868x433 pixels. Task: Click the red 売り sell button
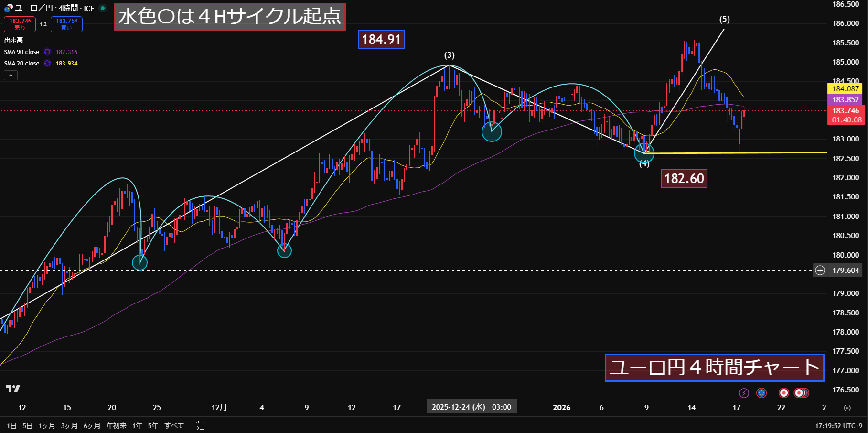click(x=20, y=24)
